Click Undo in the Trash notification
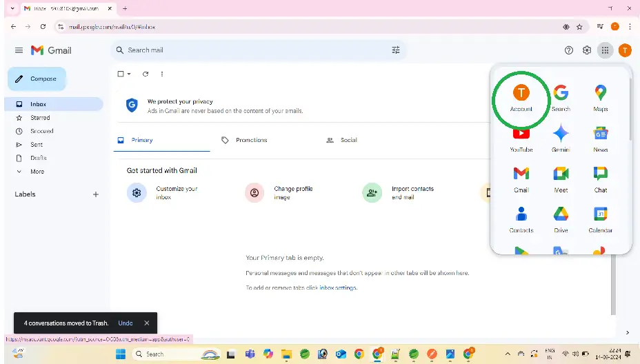This screenshot has height=364, width=640. click(125, 323)
